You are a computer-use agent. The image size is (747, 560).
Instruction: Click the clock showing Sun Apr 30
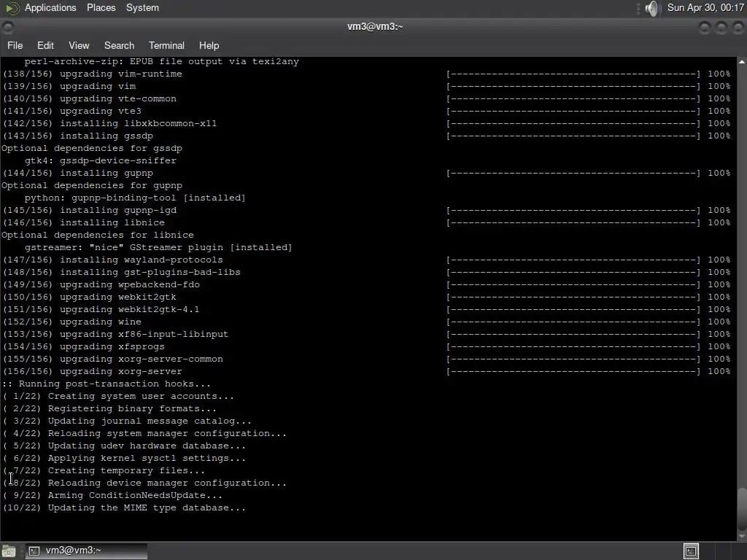705,7
